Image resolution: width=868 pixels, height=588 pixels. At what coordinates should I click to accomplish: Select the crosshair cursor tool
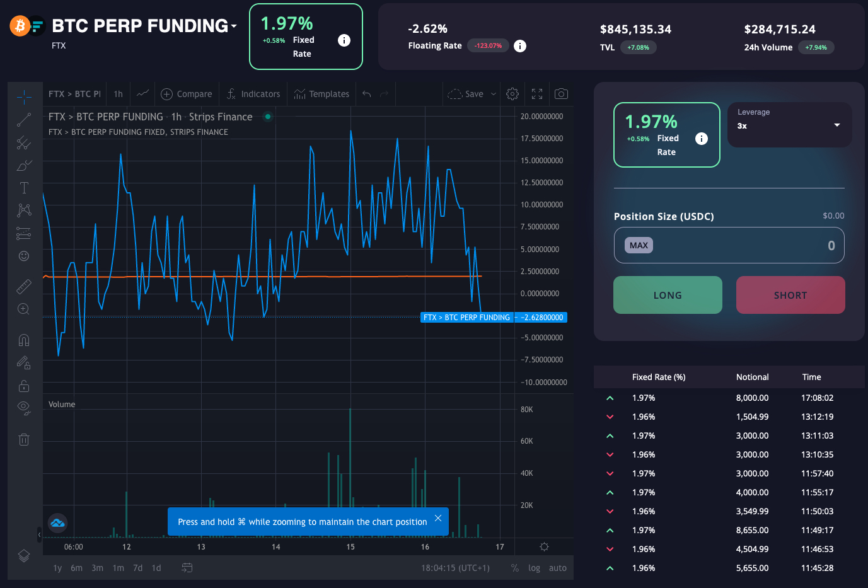pos(24,97)
